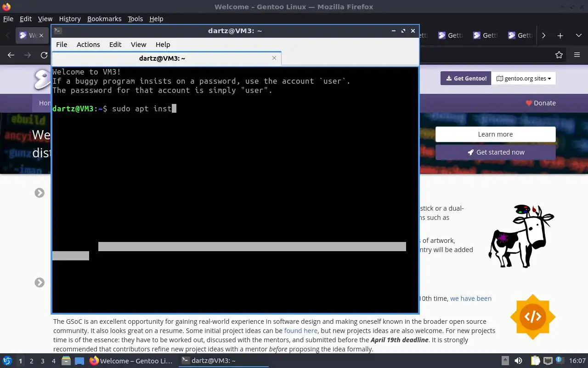Select third Gentoo tab in Firefox
This screenshot has width=588, height=368.
484,35
